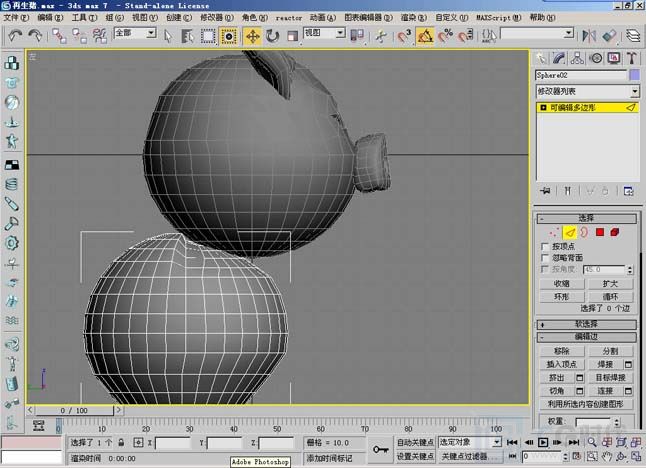Activate the Select and Rotate tool

tap(272, 36)
